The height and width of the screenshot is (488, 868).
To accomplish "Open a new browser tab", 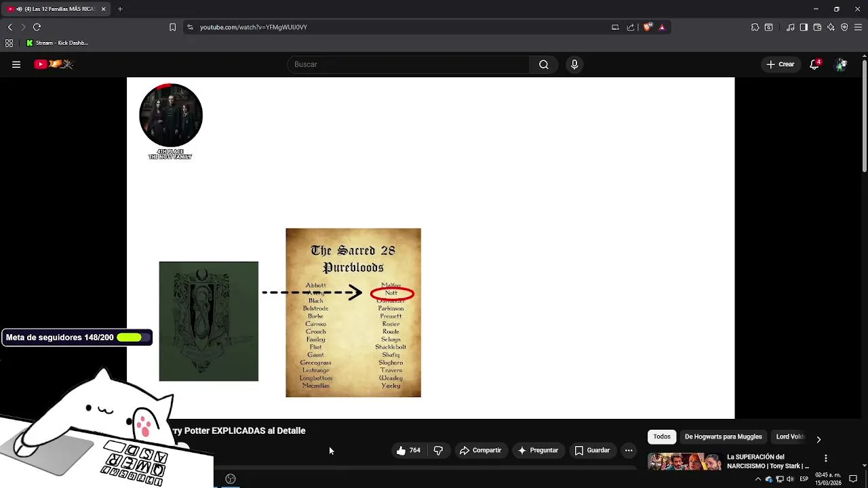I will [120, 9].
